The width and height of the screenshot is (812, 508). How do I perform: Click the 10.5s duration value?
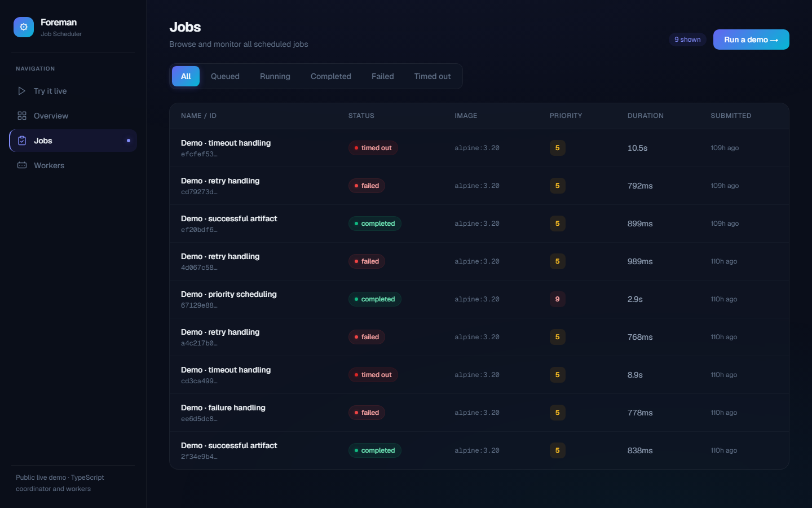[x=637, y=148]
